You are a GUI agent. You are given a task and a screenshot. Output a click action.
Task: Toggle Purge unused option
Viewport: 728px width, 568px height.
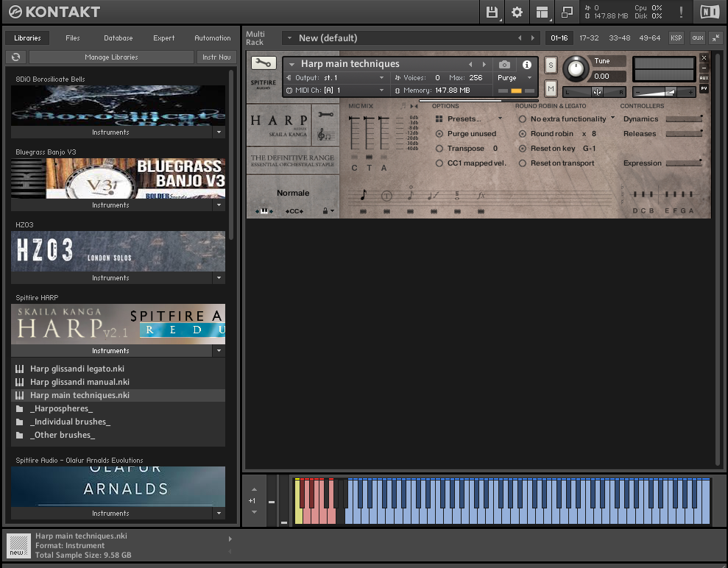439,134
